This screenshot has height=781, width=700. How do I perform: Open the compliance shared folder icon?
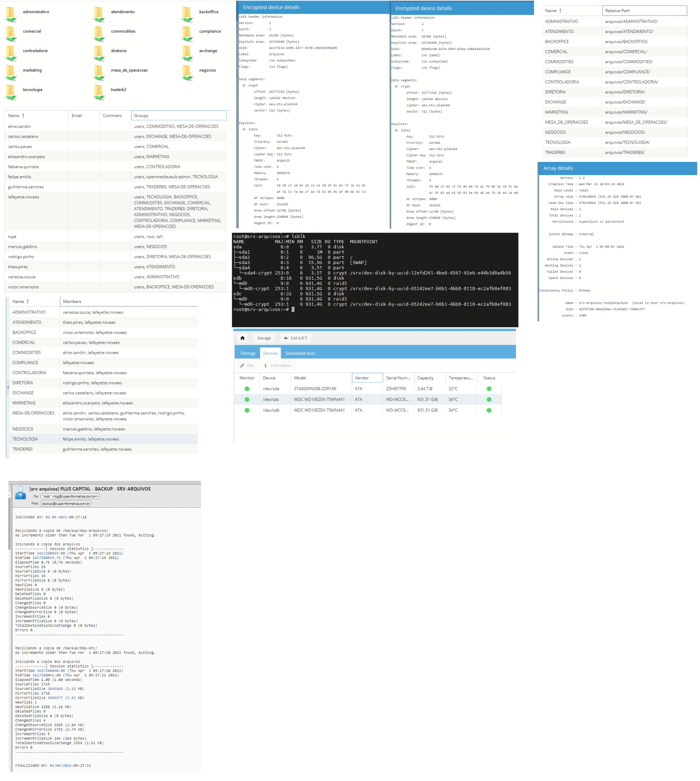(188, 33)
